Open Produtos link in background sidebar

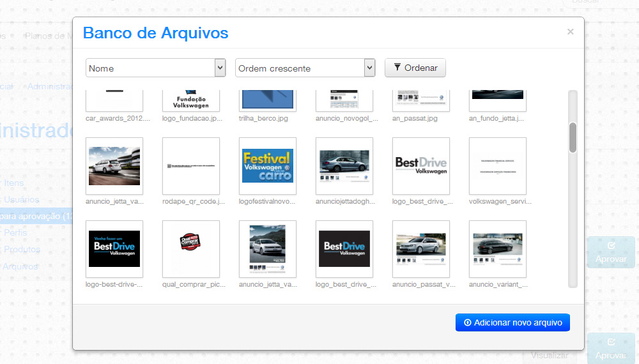point(22,249)
